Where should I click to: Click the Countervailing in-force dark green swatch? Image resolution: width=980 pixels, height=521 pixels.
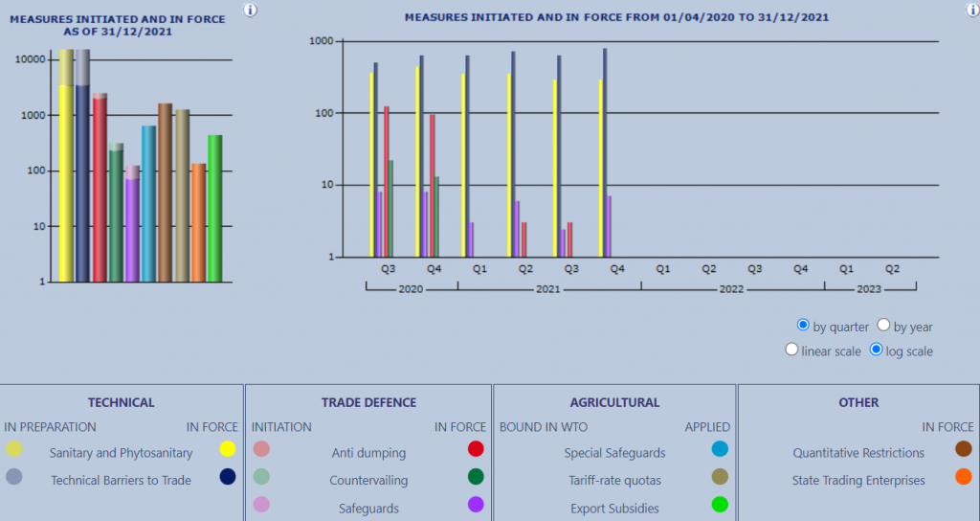pos(477,477)
